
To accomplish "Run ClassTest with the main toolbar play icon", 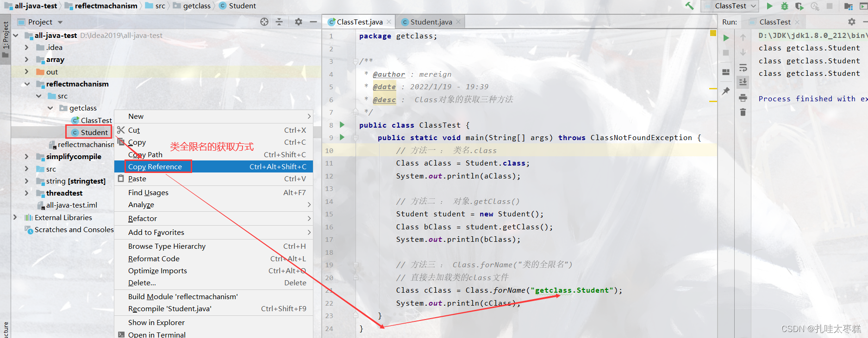I will tap(769, 6).
